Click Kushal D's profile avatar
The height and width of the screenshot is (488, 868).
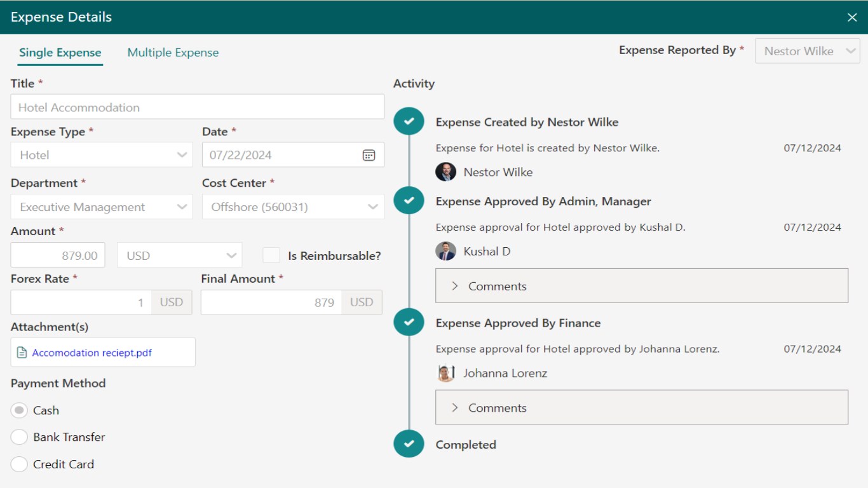click(x=445, y=251)
